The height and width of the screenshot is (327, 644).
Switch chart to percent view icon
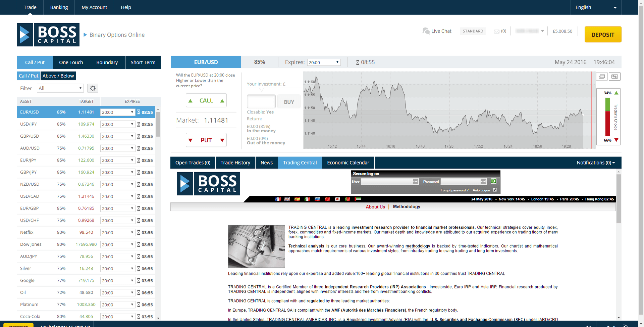pos(614,77)
